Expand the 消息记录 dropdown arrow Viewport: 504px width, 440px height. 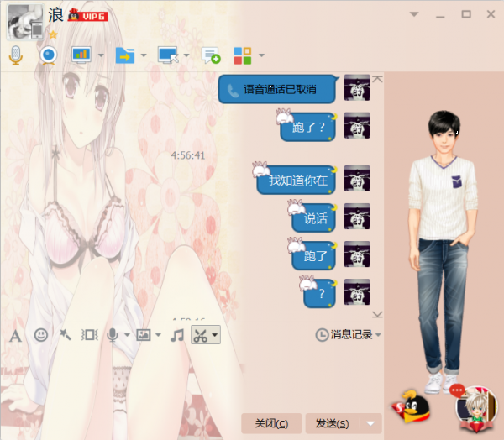378,335
